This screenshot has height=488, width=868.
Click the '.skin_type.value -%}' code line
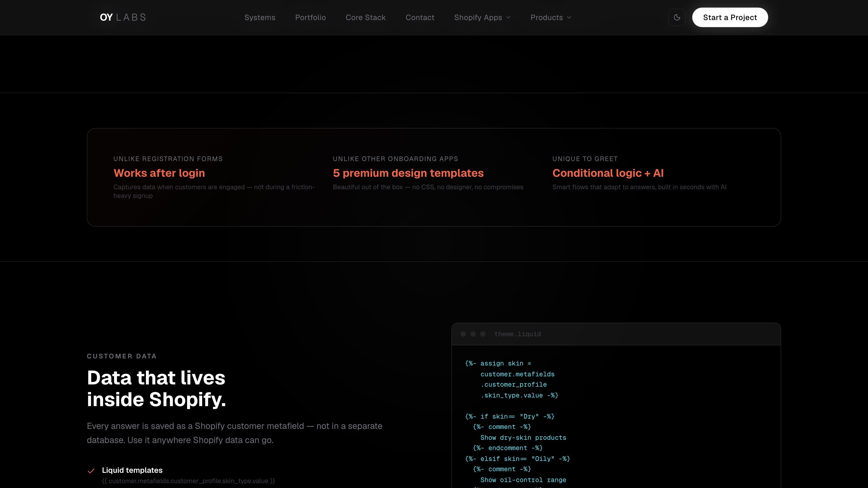(x=519, y=395)
